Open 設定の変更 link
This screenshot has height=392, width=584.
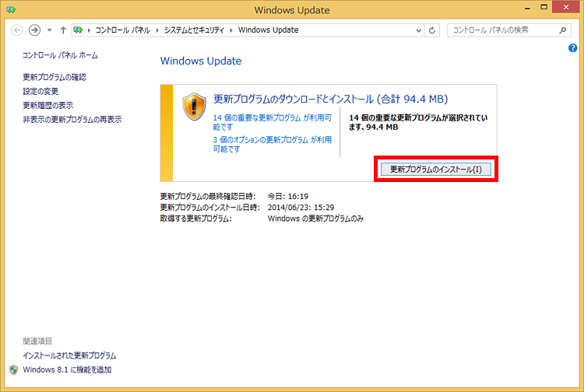tap(40, 91)
